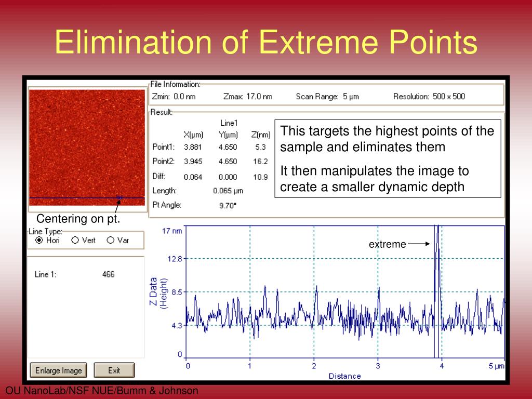Viewport: 532px width, 399px height.
Task: Click the Pt Angle value 9.70°
Action: pos(228,206)
